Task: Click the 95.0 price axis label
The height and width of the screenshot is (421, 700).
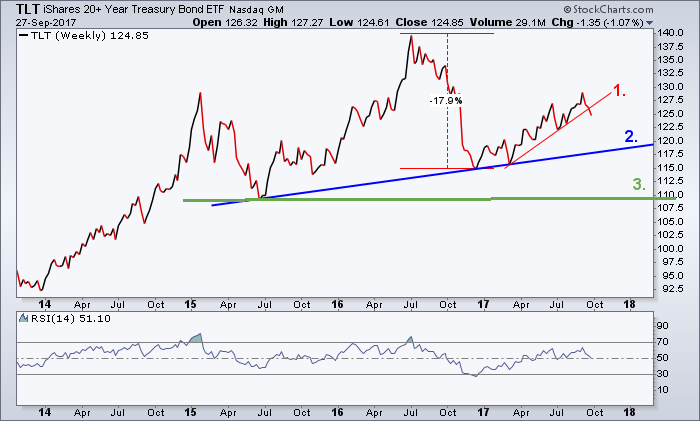Action: (673, 275)
